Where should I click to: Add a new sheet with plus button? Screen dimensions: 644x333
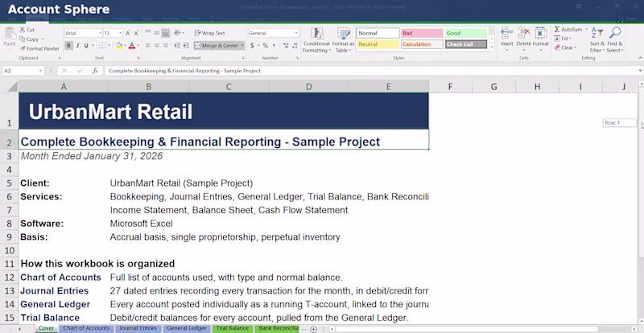[313, 329]
